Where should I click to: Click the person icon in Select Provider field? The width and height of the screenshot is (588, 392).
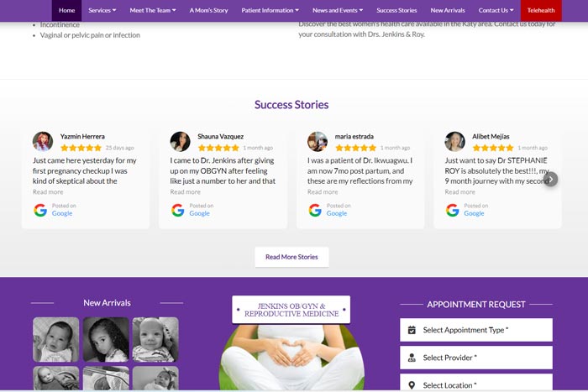tap(412, 358)
